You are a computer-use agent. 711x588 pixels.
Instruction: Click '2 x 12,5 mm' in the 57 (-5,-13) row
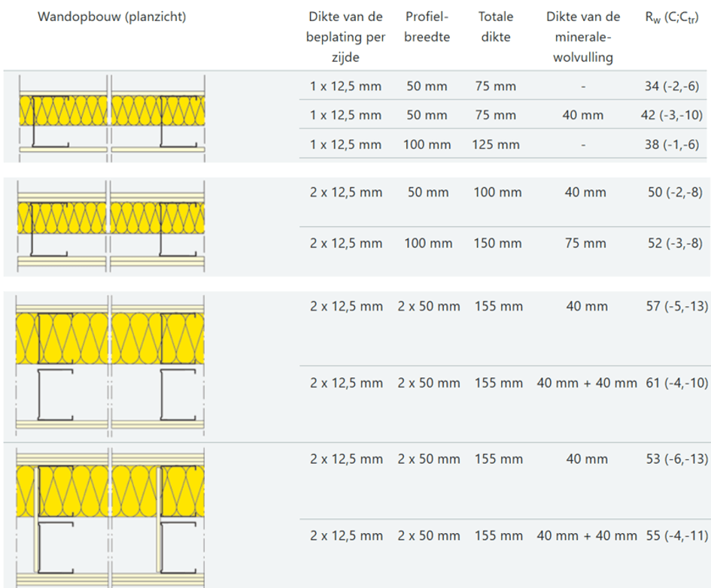click(346, 306)
